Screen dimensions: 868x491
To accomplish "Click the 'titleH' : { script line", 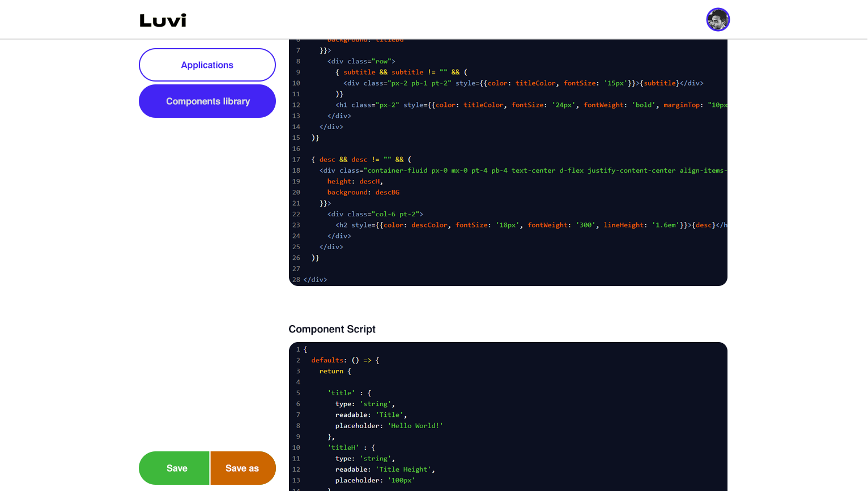I will pyautogui.click(x=351, y=447).
